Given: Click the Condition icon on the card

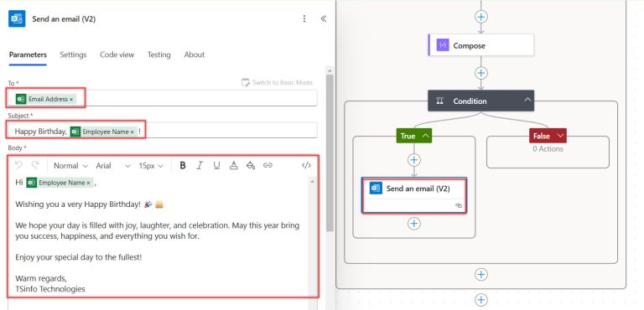Looking at the screenshot, I should point(439,101).
